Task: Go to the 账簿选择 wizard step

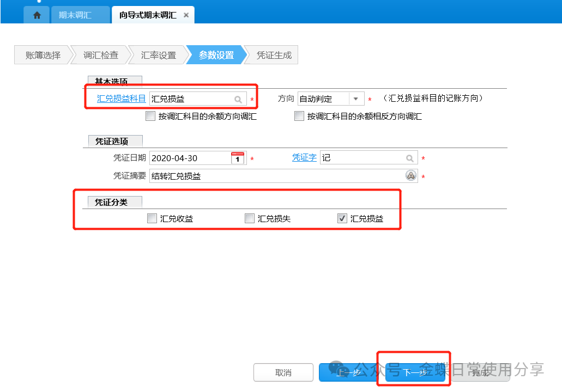Action: point(43,55)
